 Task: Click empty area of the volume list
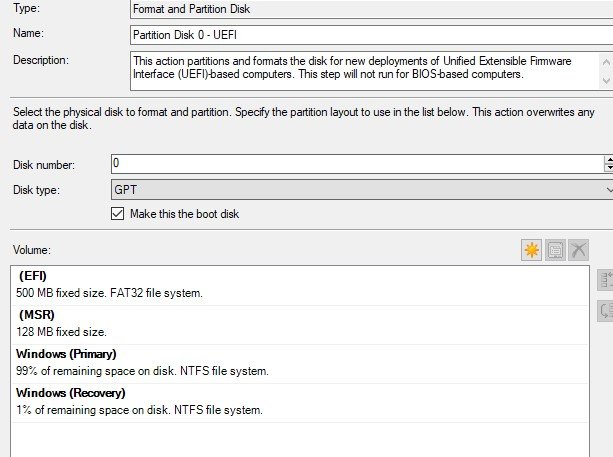pyautogui.click(x=300, y=440)
